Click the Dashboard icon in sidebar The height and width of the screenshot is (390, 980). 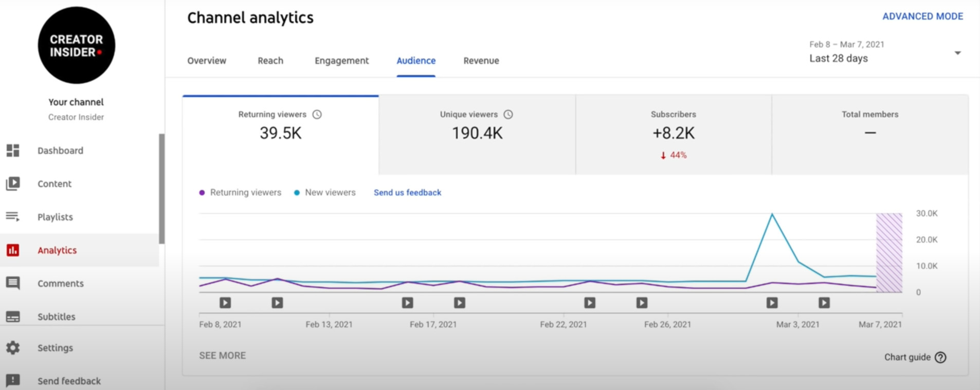point(13,151)
